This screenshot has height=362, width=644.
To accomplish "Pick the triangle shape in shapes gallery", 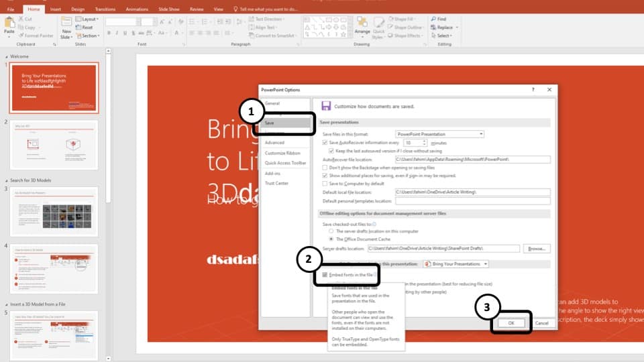I will coord(307,27).
